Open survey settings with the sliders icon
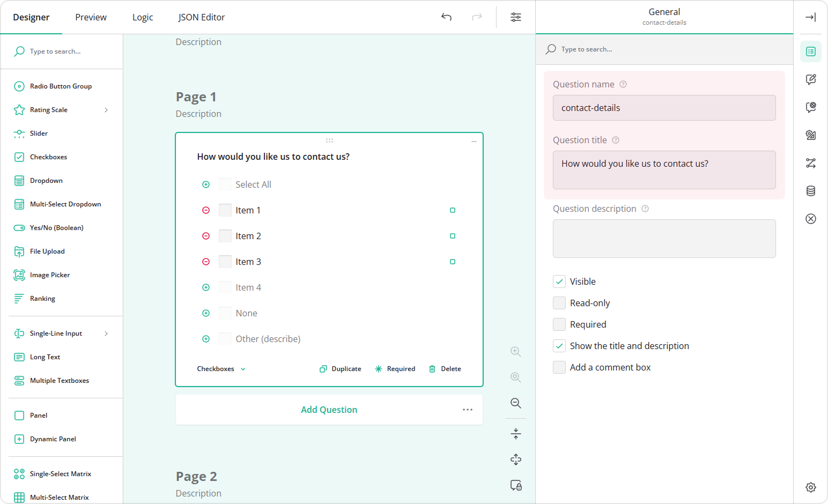 [515, 17]
